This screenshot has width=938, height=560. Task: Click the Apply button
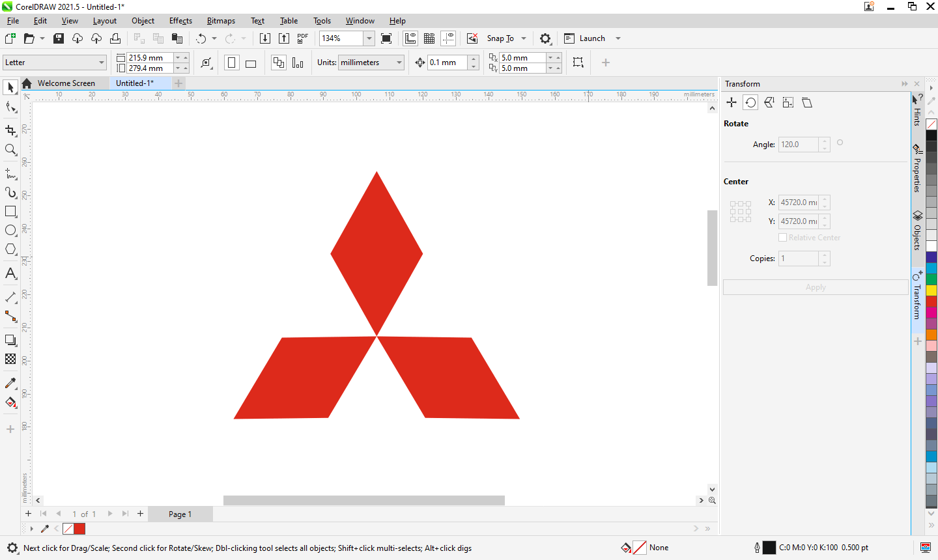[x=816, y=287]
